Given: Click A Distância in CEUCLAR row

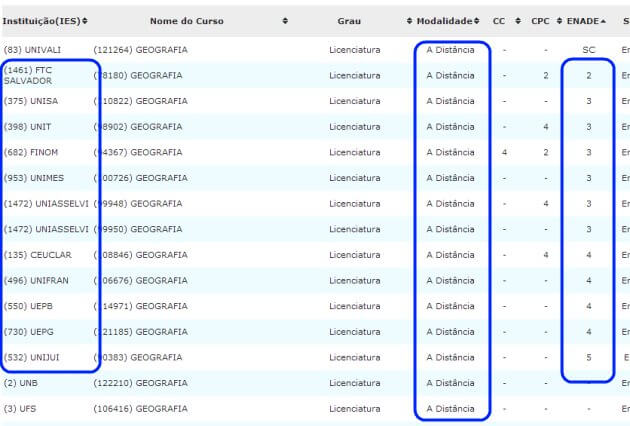Looking at the screenshot, I should pyautogui.click(x=450, y=255).
